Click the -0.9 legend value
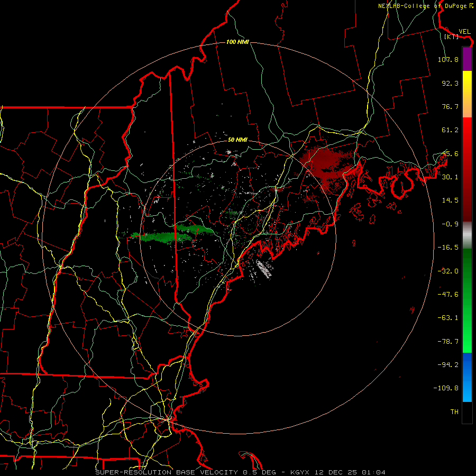 point(450,224)
